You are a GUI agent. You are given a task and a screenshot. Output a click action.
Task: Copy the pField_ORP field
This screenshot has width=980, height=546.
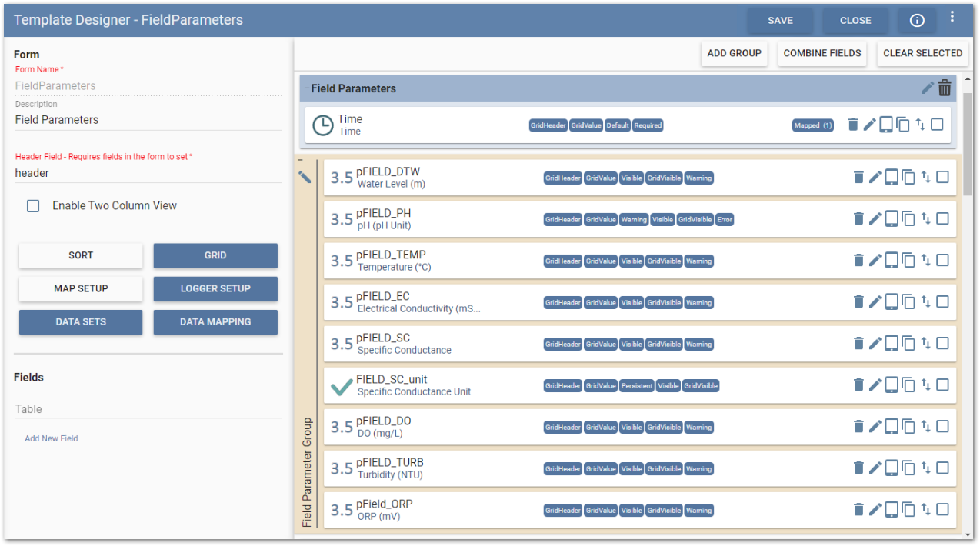[x=908, y=509]
